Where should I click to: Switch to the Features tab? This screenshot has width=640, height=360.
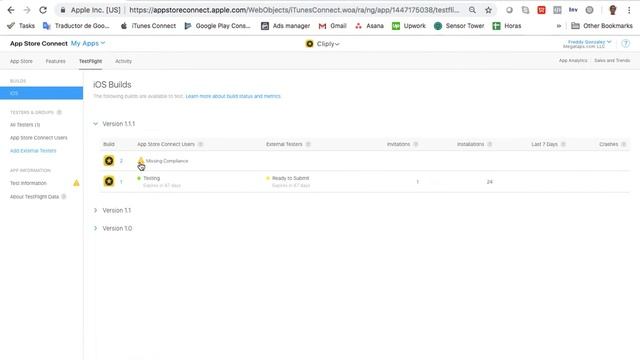tap(56, 61)
